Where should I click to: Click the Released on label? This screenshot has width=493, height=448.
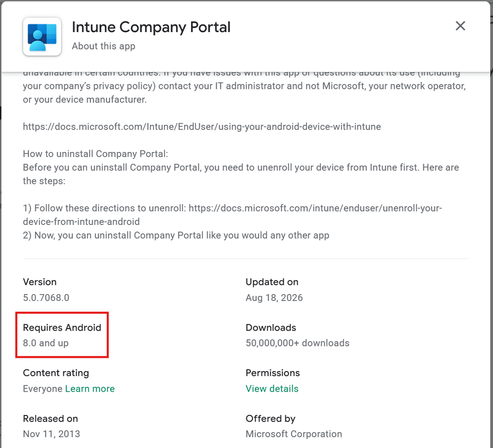pyautogui.click(x=50, y=419)
